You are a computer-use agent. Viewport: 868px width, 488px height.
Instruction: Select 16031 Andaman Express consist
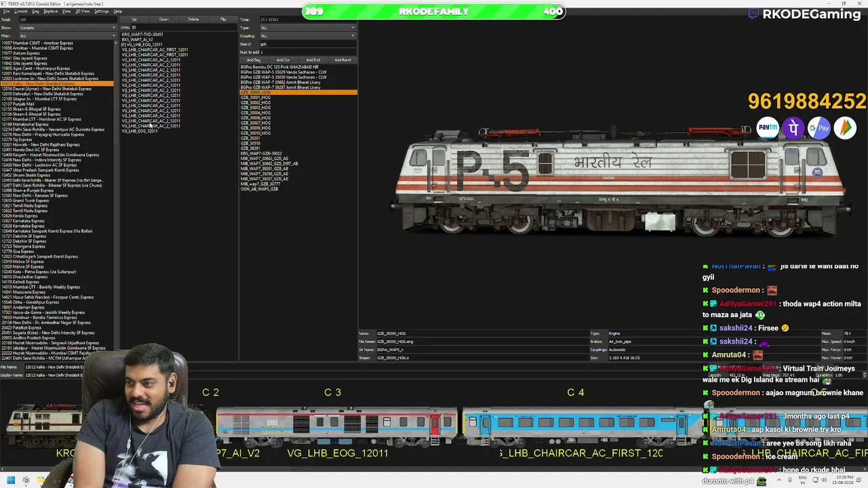(58, 308)
